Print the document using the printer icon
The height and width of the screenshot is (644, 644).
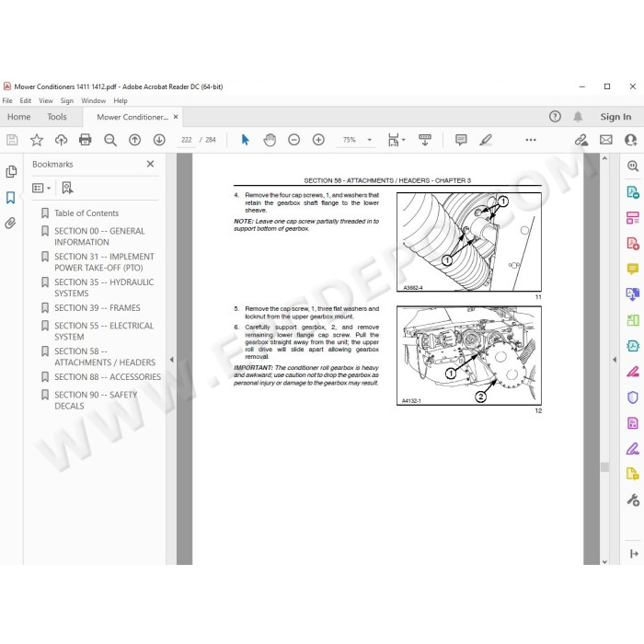tap(85, 140)
